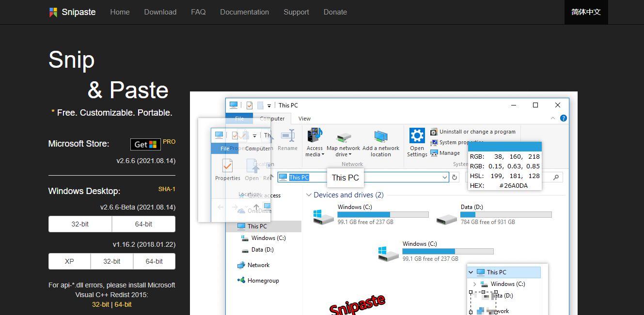
Task: Select Support in the top navigation
Action: pyautogui.click(x=296, y=12)
